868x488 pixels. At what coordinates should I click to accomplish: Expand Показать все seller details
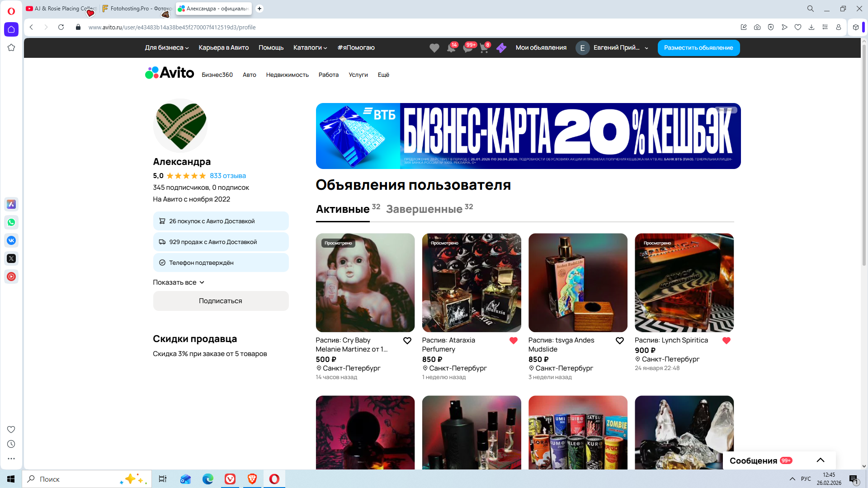(x=179, y=282)
